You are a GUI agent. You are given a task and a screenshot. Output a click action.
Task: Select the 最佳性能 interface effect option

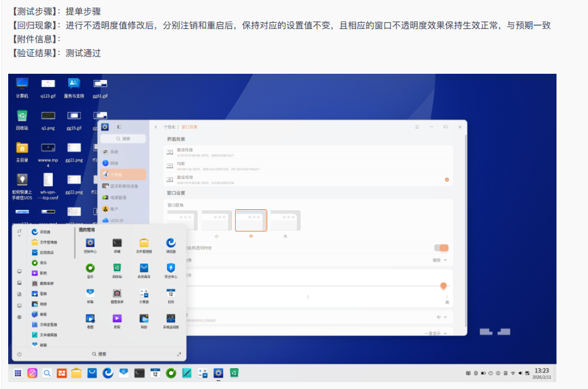[308, 152]
